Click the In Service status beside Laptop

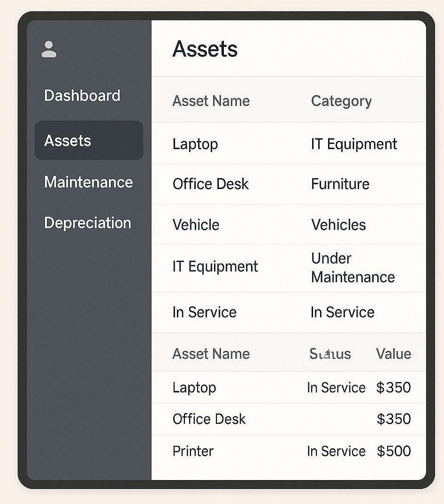pyautogui.click(x=336, y=387)
